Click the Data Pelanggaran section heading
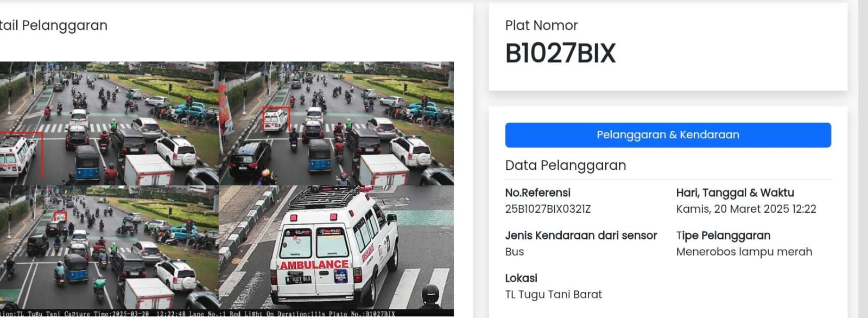 click(566, 165)
